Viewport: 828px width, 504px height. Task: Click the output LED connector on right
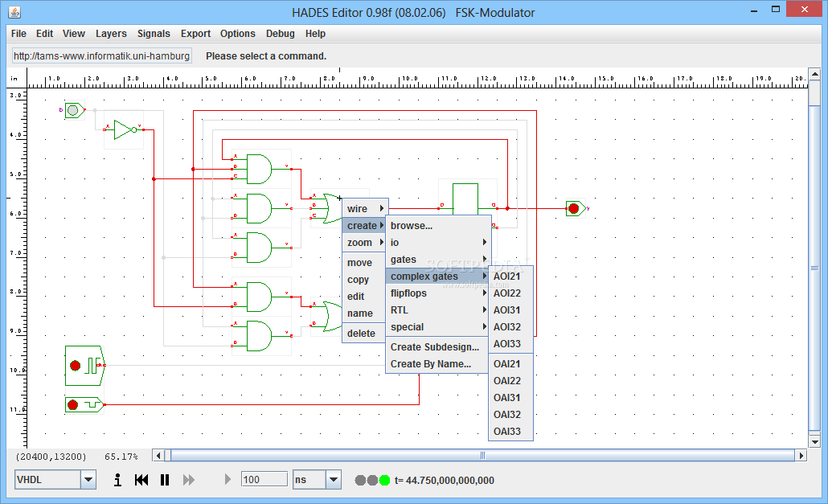point(575,209)
